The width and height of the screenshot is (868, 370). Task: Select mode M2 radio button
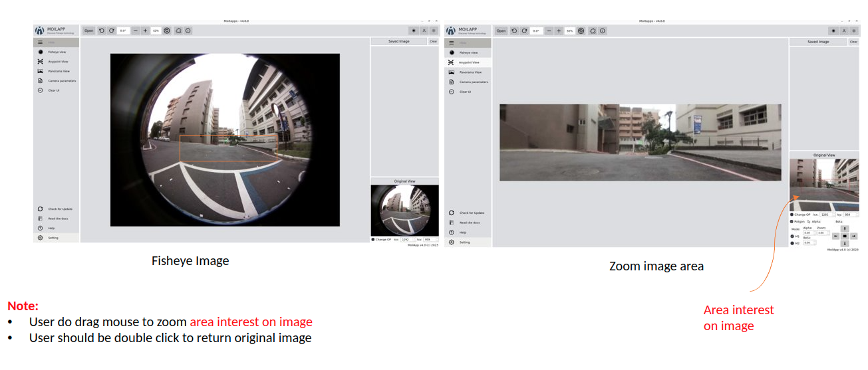793,243
